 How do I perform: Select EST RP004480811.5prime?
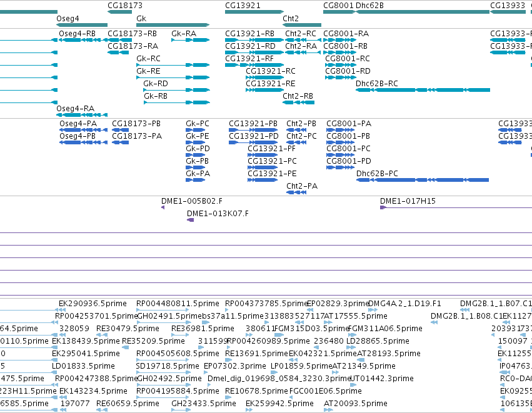click(163, 310)
